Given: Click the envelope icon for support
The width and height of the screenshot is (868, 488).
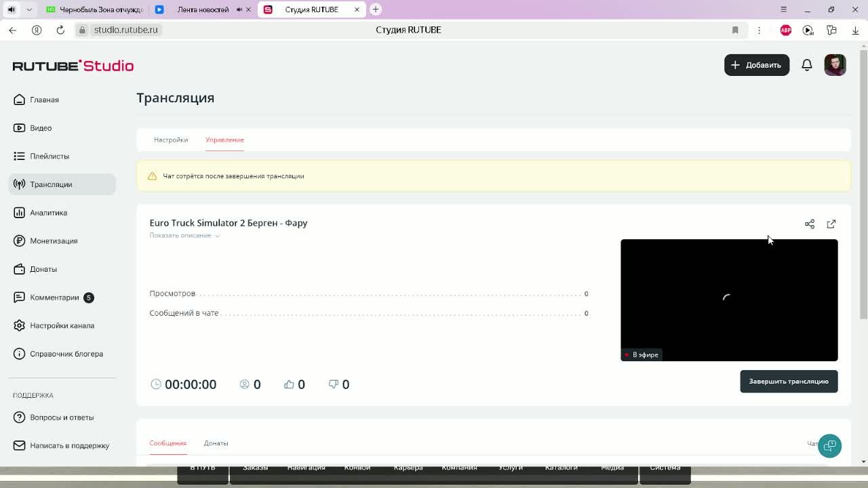Looking at the screenshot, I should click(x=19, y=445).
